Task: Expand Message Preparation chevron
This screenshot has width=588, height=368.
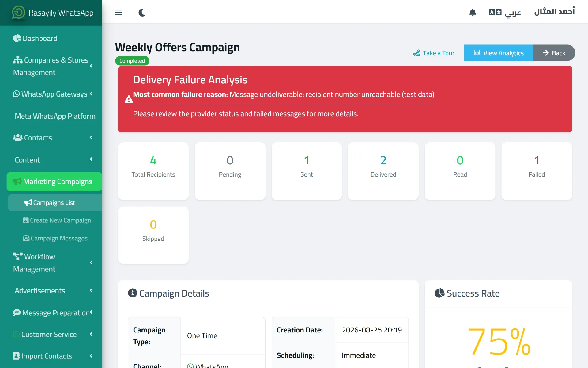Action: [x=91, y=312]
